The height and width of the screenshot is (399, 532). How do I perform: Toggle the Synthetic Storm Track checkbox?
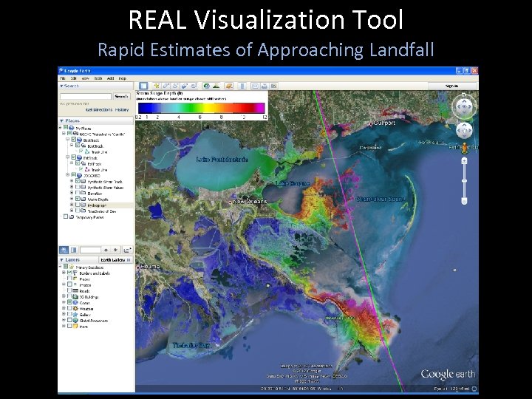(78, 182)
